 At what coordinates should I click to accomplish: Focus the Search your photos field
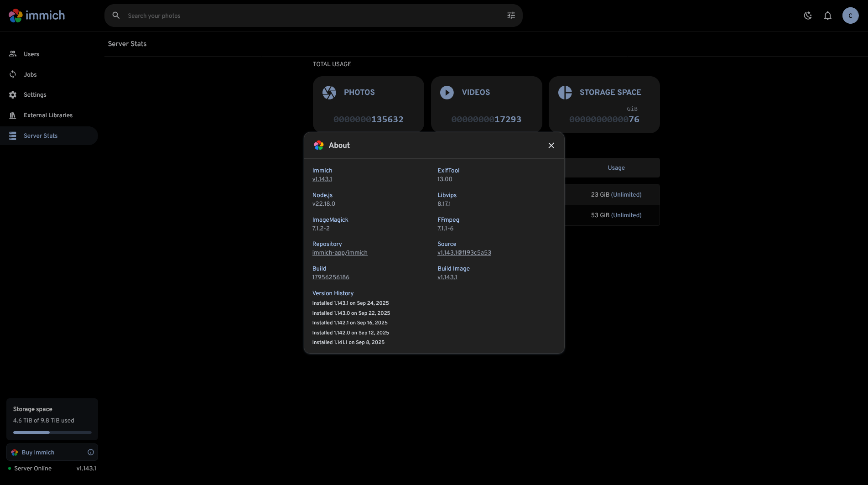click(x=313, y=16)
